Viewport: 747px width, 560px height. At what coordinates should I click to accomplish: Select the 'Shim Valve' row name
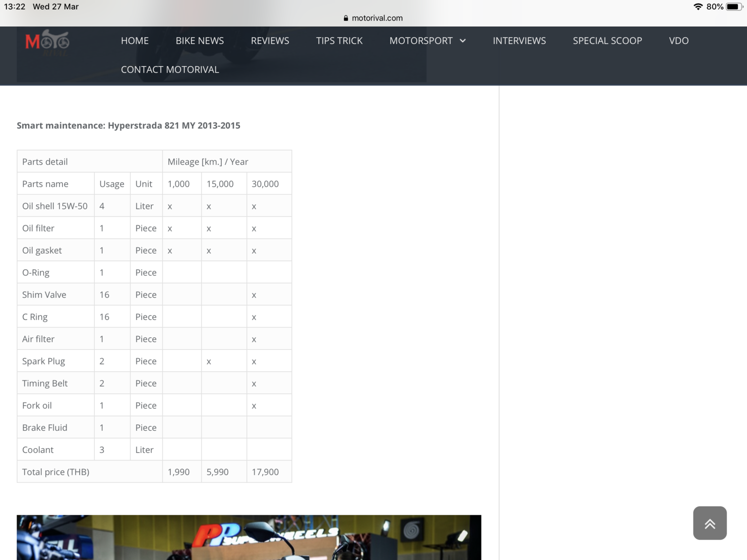coord(56,295)
